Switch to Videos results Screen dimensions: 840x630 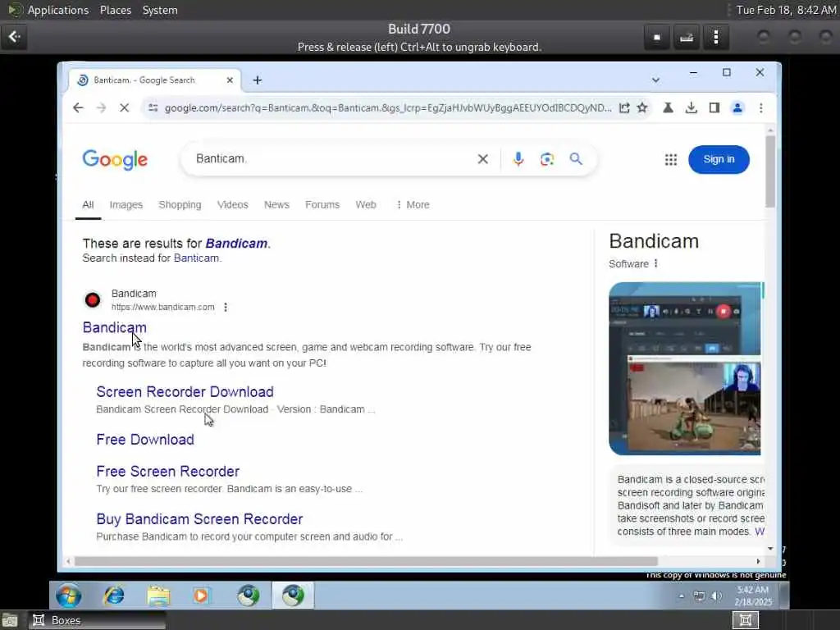[232, 204]
